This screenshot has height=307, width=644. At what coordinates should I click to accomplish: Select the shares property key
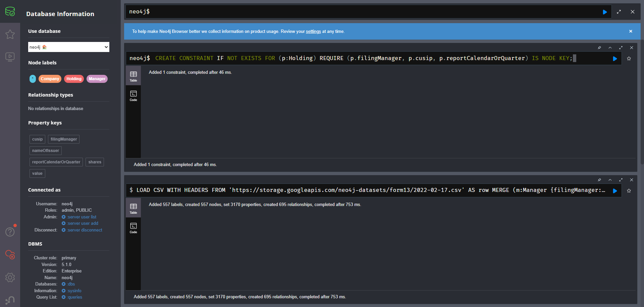(95, 162)
